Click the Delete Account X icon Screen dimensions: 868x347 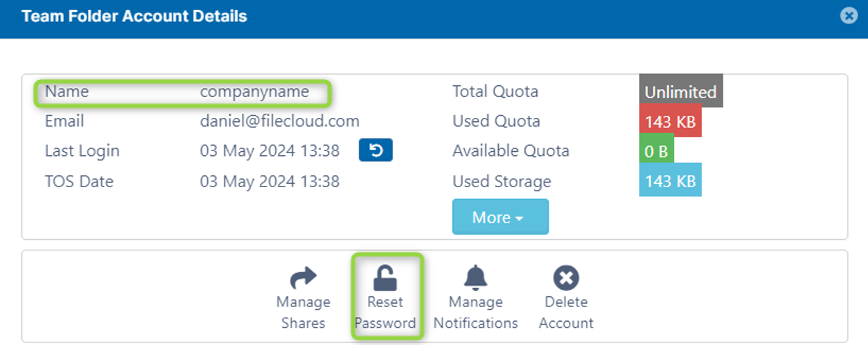[x=566, y=278]
